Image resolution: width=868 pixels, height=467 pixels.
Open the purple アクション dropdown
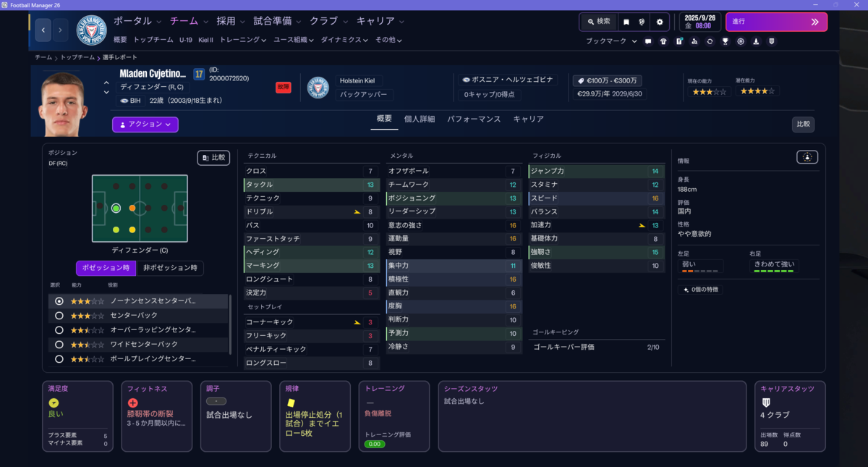(145, 125)
